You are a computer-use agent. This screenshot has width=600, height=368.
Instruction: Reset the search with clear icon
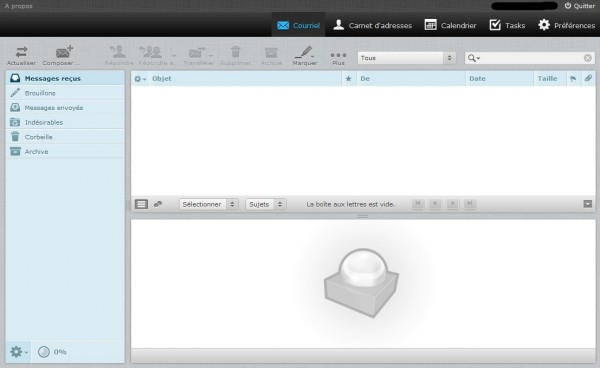tap(588, 58)
